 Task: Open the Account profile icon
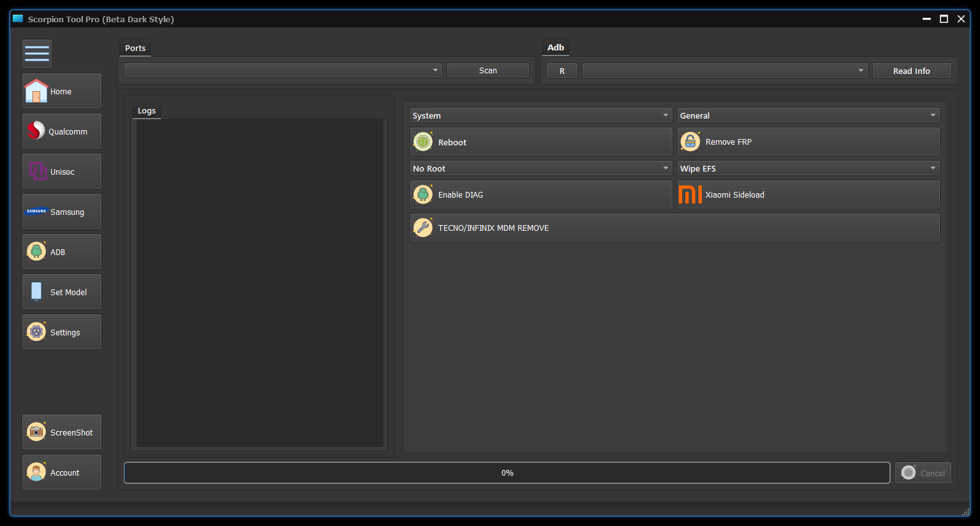click(x=36, y=472)
